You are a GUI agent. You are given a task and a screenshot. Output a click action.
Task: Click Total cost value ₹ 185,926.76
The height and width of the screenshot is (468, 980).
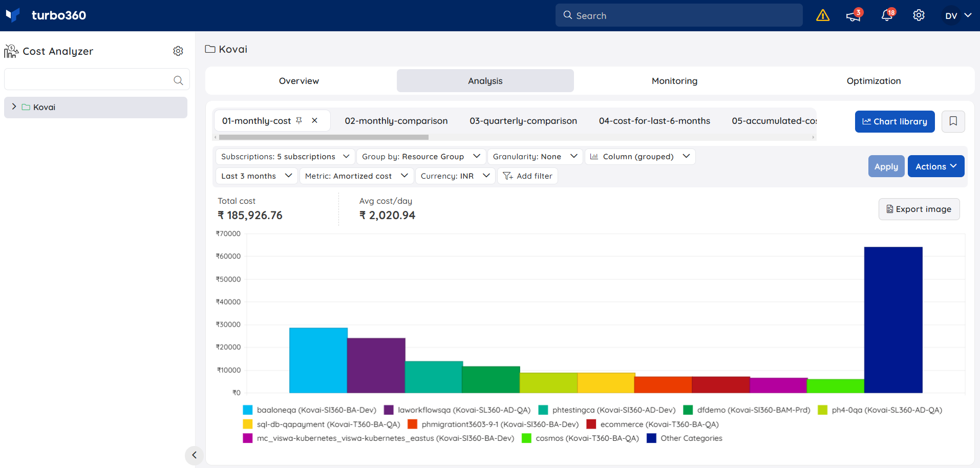pos(250,215)
